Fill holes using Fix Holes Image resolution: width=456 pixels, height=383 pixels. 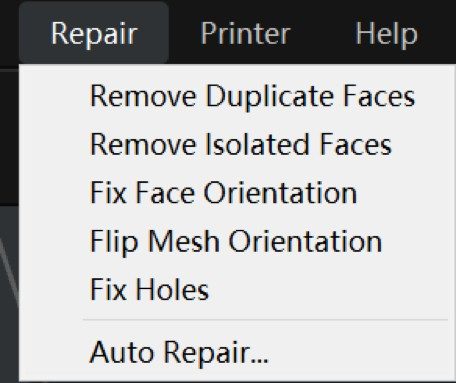click(x=233, y=289)
